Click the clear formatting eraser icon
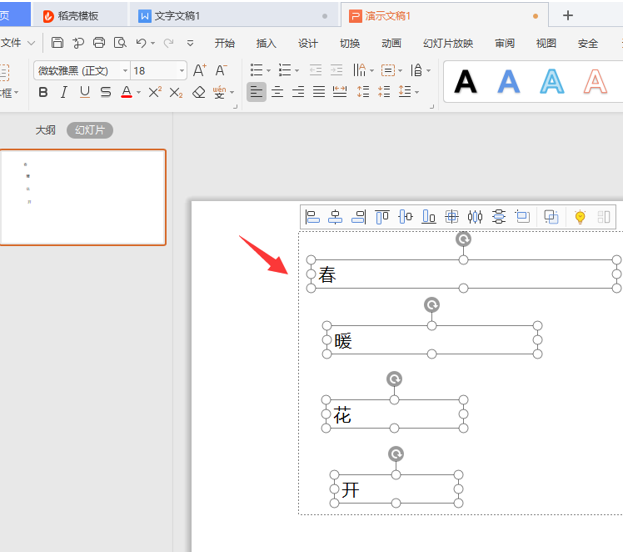The image size is (624, 552). pos(198,92)
